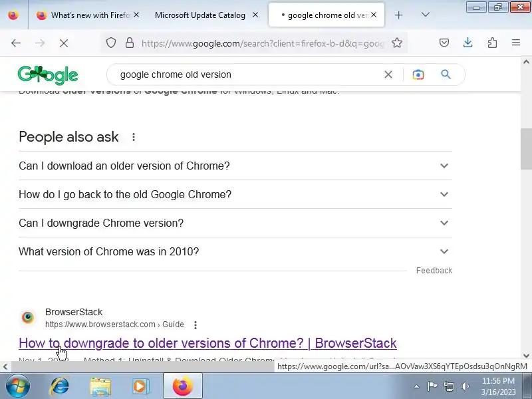
Task: Open Windows Explorer from the taskbar
Action: [100, 386]
